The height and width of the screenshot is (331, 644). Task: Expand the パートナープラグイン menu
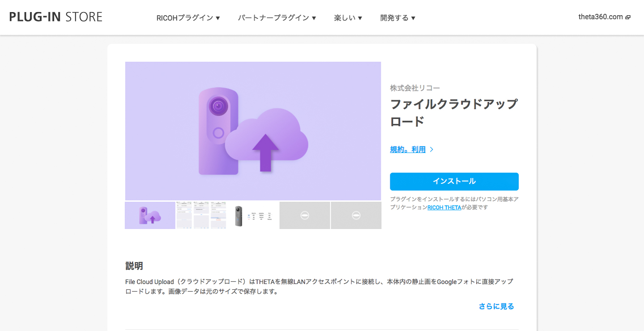[x=277, y=18]
